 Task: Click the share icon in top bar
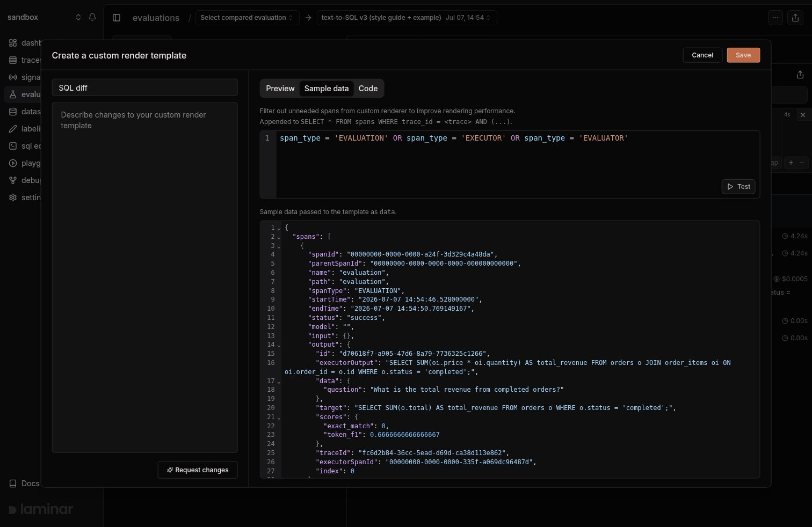pos(795,18)
